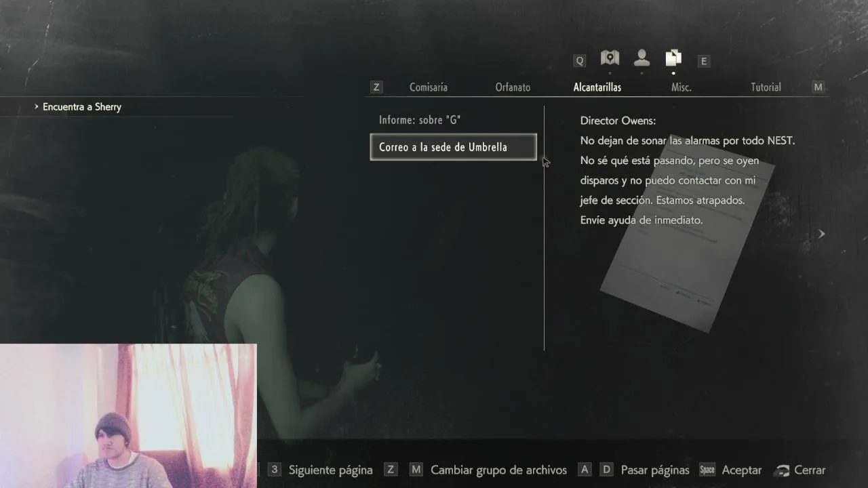Click the A key icon near Pasar páginas
868x488 pixels.
tap(585, 470)
